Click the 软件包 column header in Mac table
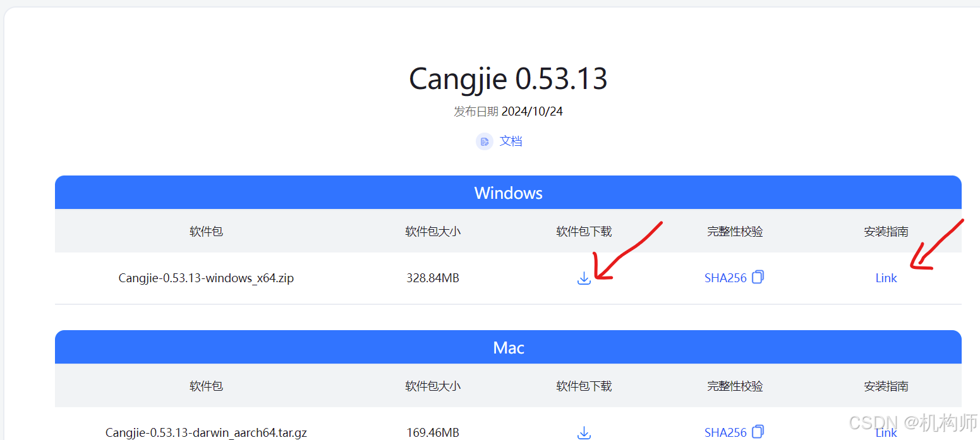This screenshot has width=980, height=440. click(x=206, y=386)
